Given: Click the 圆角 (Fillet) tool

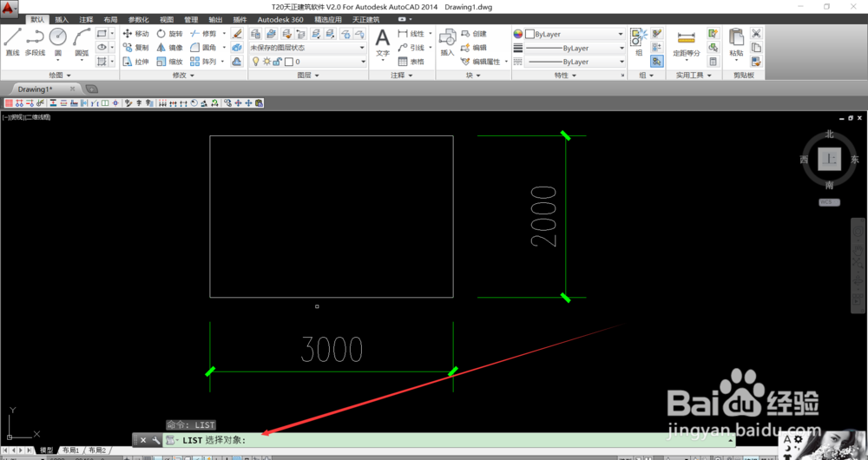Looking at the screenshot, I should coord(203,48).
